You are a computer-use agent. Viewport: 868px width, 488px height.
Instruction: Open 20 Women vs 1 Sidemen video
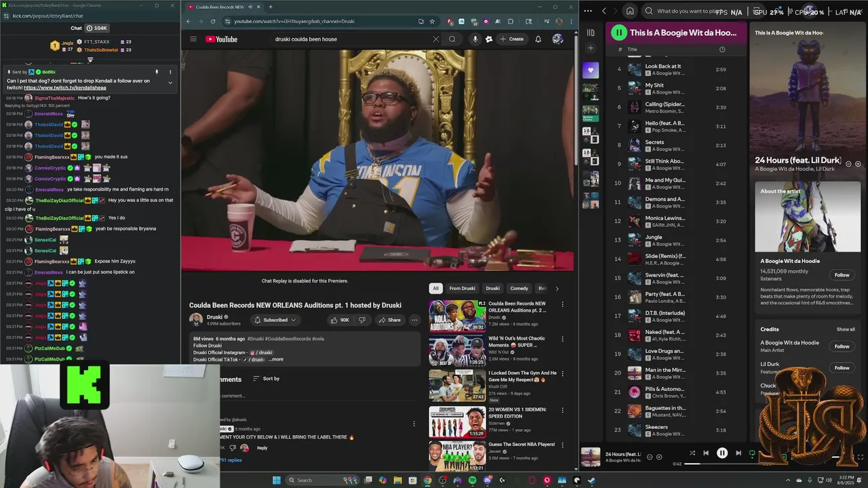[457, 421]
